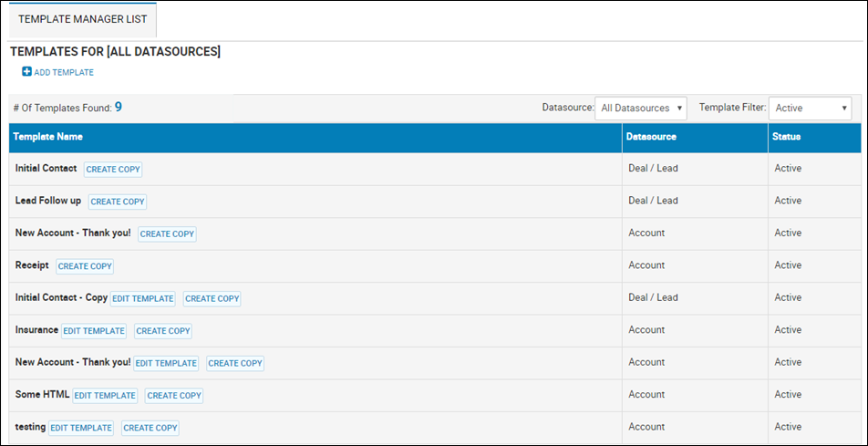Select the Initial Contact - Copy name text

(x=61, y=297)
